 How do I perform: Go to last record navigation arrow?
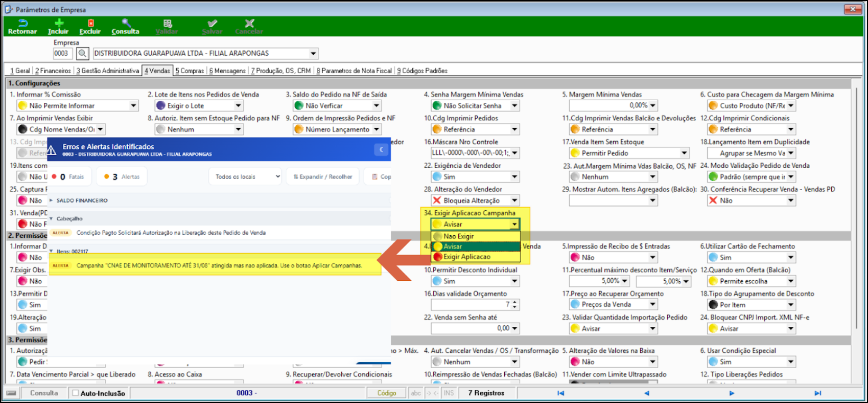[818, 393]
